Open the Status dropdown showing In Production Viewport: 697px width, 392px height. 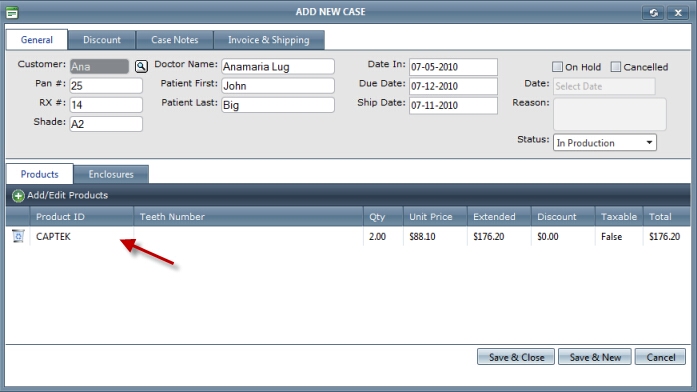coord(605,143)
